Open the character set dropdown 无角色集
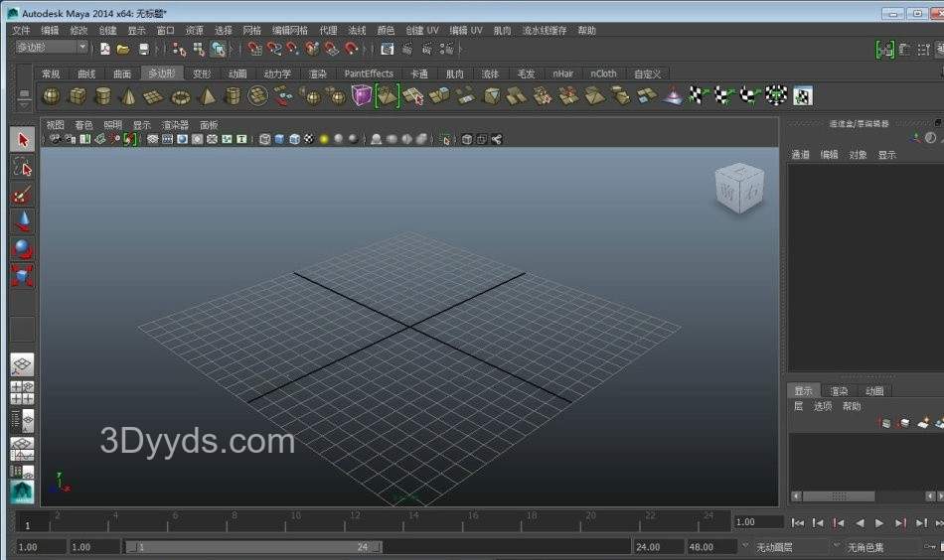This screenshot has height=560, width=944. pyautogui.click(x=877, y=547)
